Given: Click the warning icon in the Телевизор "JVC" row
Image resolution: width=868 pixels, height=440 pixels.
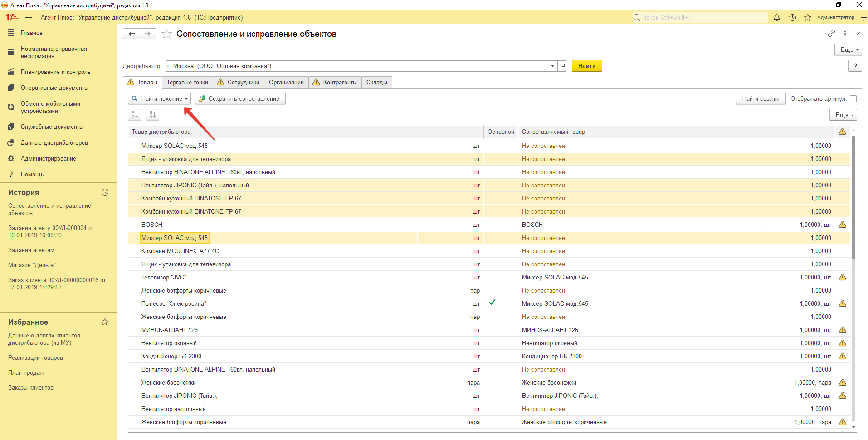Looking at the screenshot, I should 843,277.
